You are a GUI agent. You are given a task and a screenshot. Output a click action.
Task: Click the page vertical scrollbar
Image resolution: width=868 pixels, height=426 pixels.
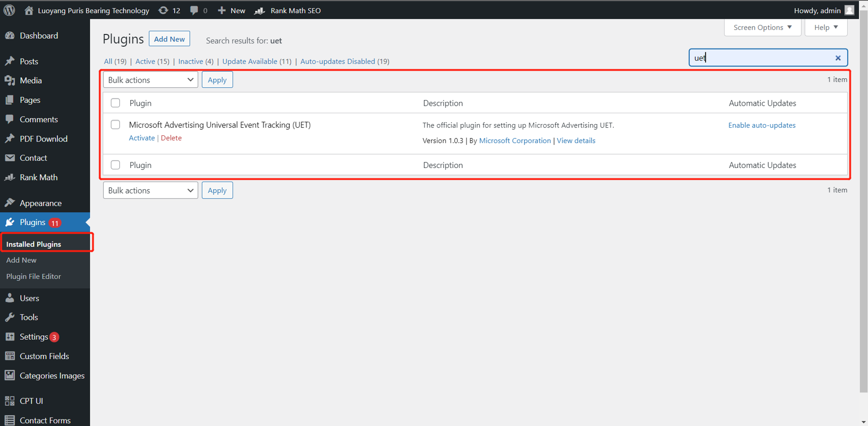coord(863,201)
